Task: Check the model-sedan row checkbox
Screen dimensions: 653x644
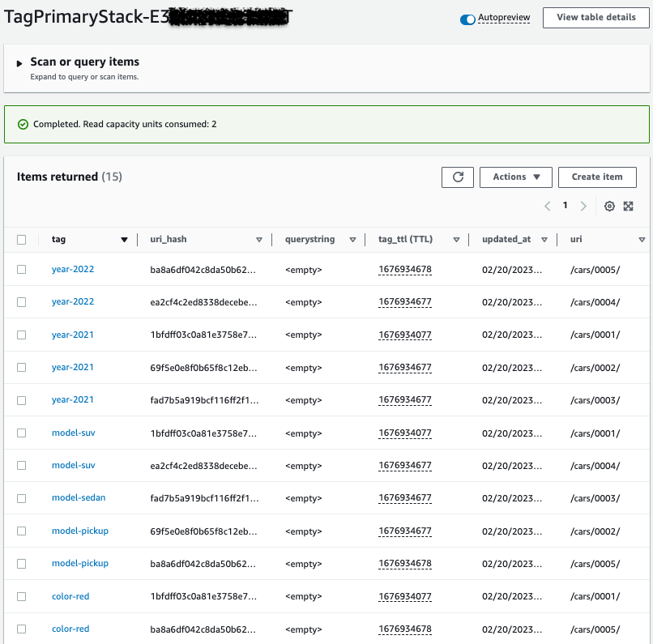Action: click(22, 498)
